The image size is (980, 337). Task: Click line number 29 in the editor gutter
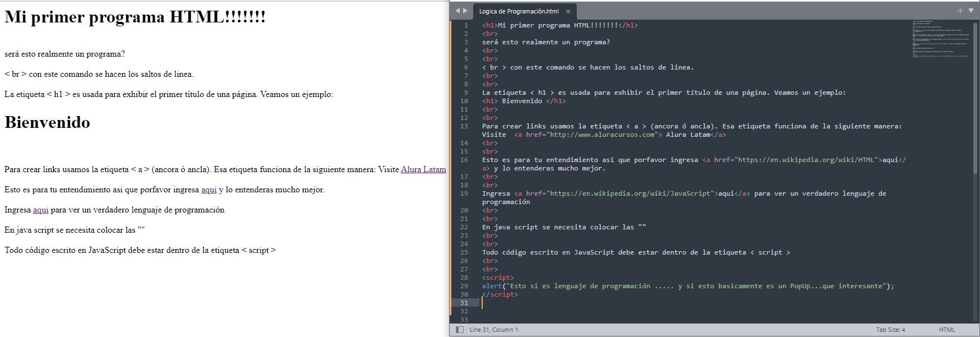(x=464, y=286)
